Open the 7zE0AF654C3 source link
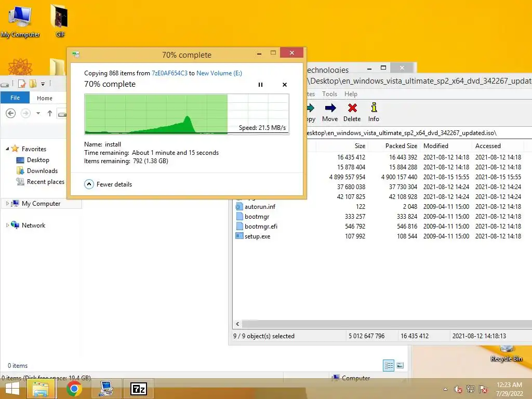532x399 pixels. click(x=169, y=73)
